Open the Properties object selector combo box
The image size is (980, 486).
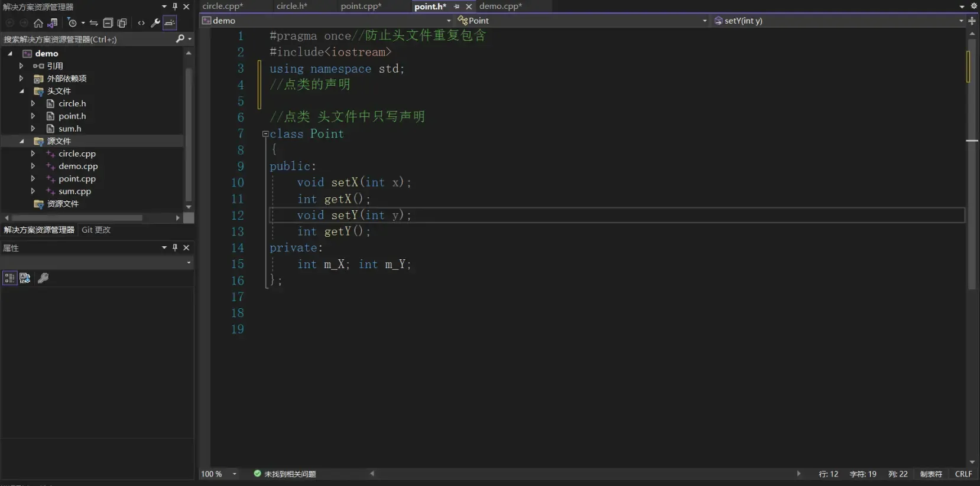97,263
